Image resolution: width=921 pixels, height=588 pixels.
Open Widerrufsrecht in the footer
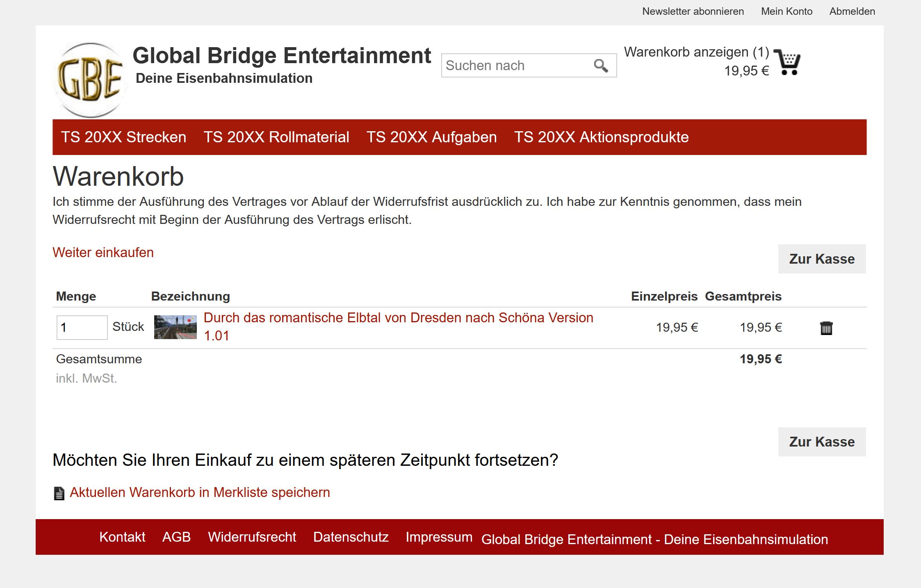[x=252, y=537]
